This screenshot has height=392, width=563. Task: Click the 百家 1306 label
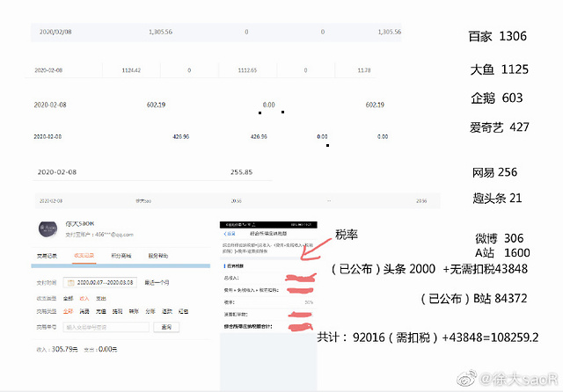[x=497, y=36]
